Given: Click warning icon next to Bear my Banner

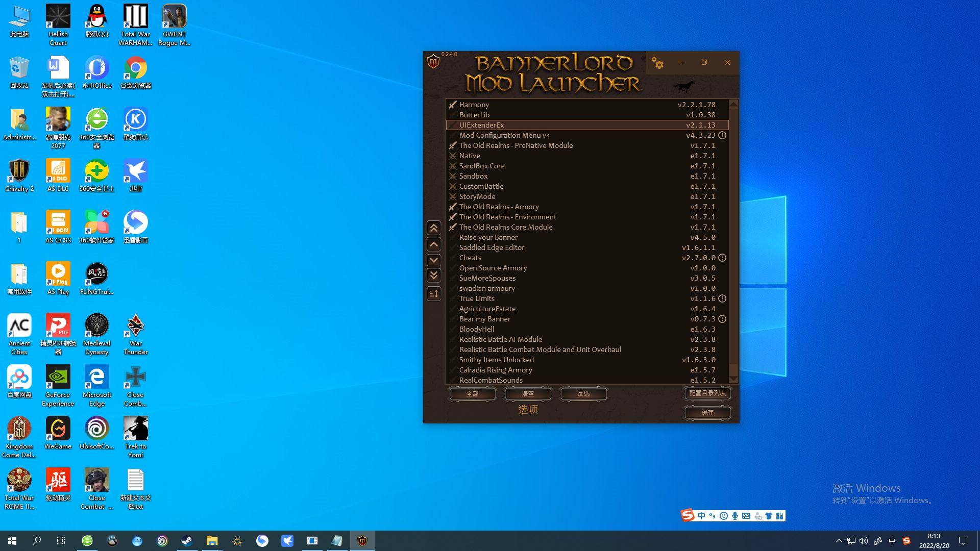Looking at the screenshot, I should click(722, 319).
